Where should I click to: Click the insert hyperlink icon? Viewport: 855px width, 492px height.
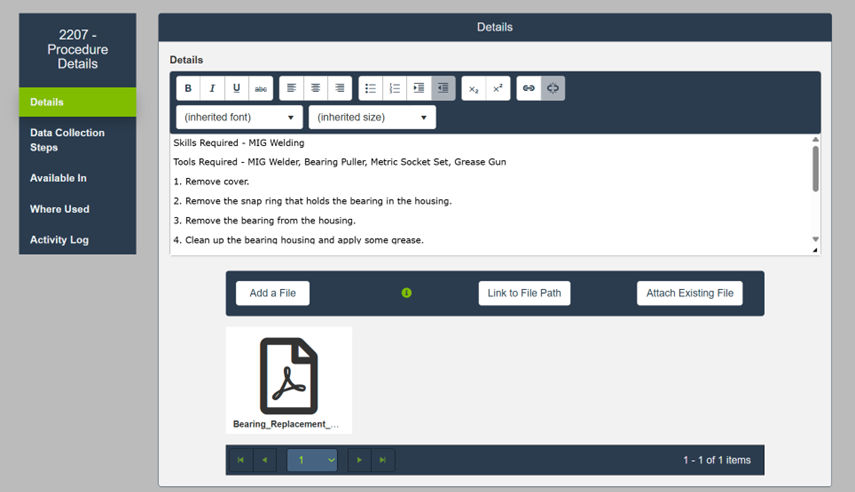pyautogui.click(x=529, y=88)
